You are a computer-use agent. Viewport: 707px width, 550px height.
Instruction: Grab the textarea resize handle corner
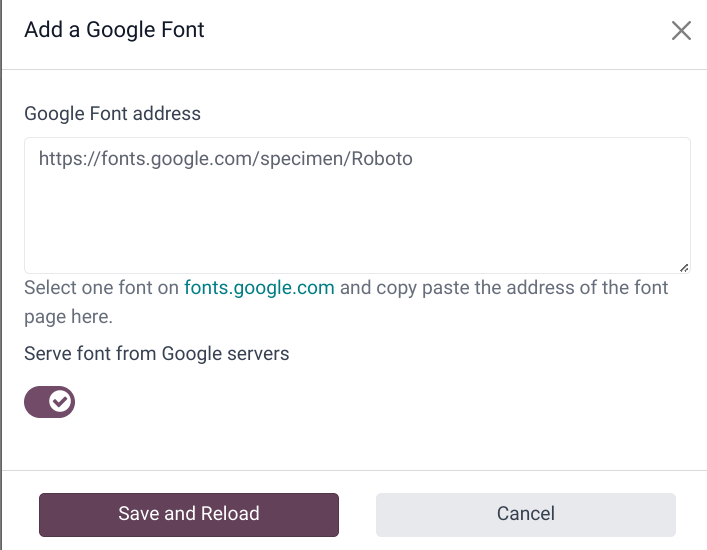point(684,267)
